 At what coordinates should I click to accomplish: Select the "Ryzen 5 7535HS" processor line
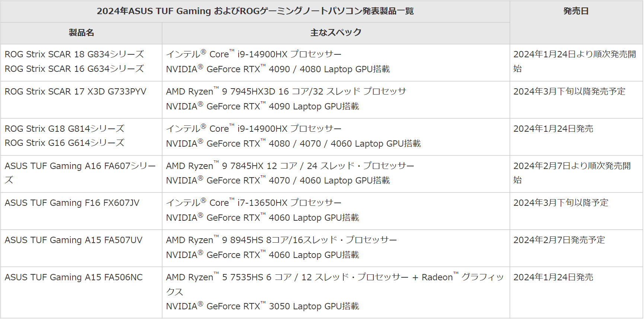335,284
